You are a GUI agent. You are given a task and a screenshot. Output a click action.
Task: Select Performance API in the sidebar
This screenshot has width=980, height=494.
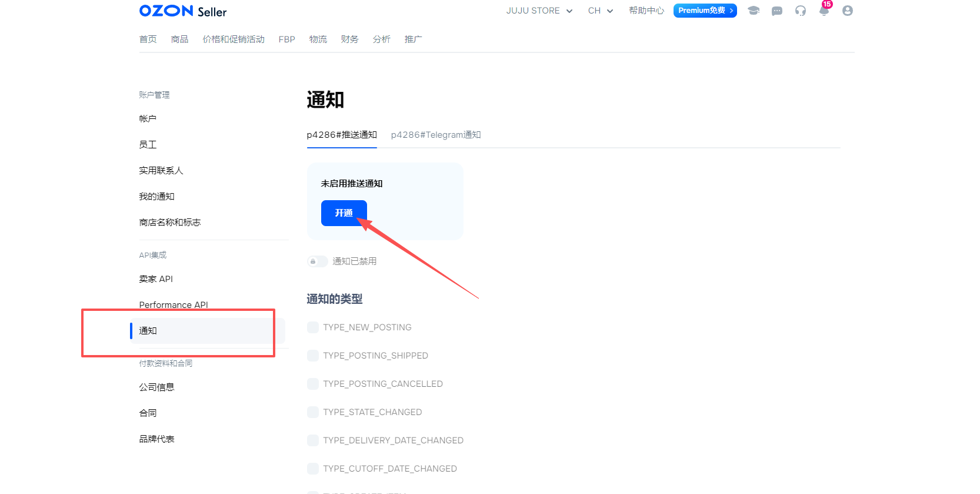174,305
